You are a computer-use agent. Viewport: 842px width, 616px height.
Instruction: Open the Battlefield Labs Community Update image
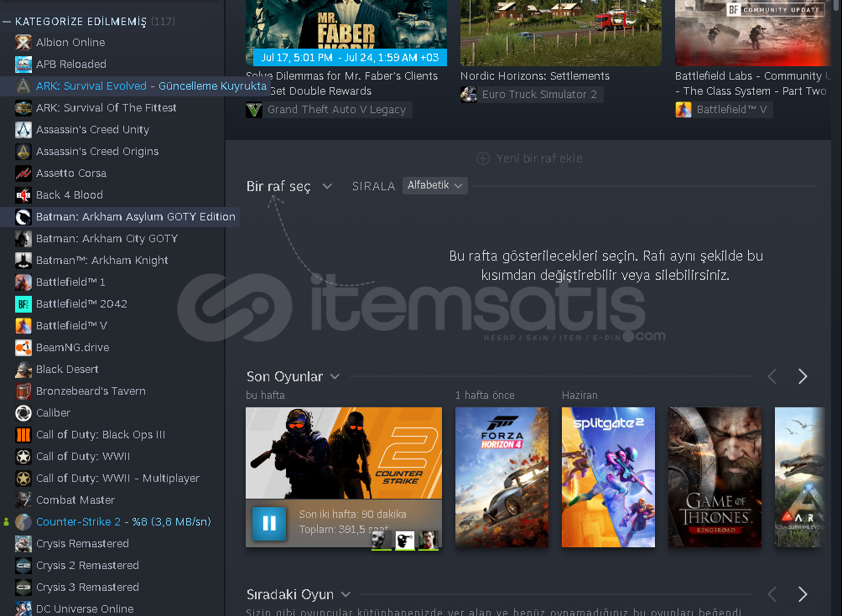pyautogui.click(x=753, y=33)
